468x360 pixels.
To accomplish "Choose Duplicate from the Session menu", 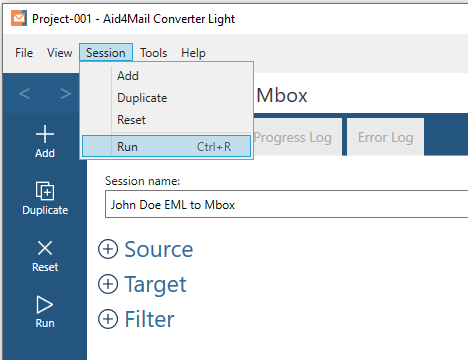I will click(x=166, y=98).
